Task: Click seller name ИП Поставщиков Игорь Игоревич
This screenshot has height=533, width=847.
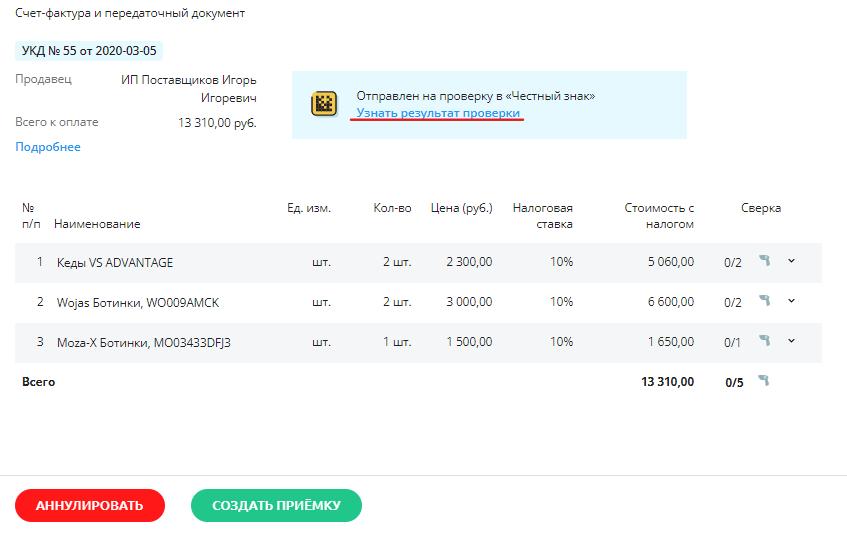Action: point(189,89)
